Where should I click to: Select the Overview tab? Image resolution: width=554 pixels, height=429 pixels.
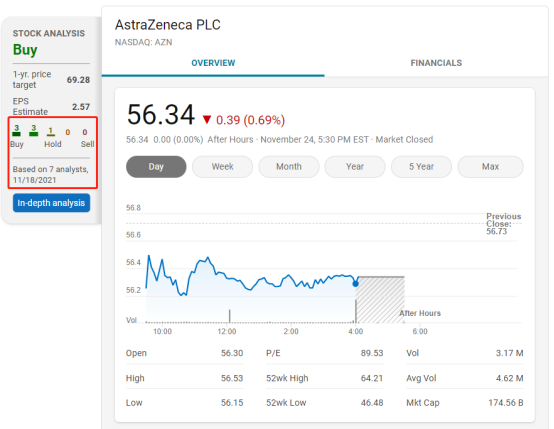(x=213, y=63)
